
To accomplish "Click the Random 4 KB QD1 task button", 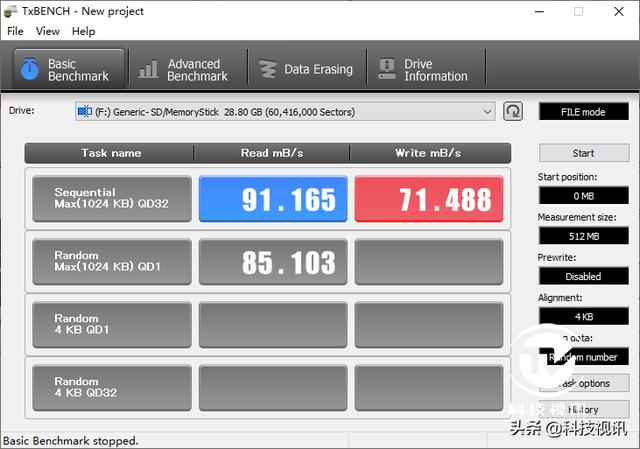I will pos(112,325).
